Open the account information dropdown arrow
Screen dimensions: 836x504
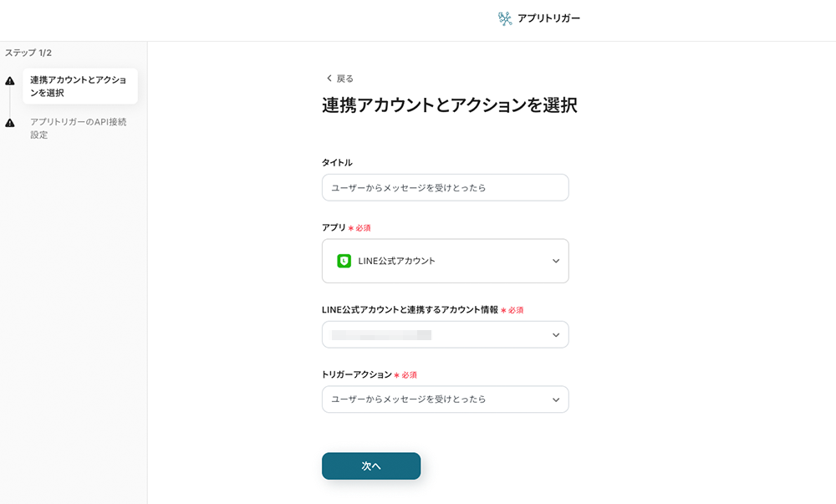click(556, 335)
